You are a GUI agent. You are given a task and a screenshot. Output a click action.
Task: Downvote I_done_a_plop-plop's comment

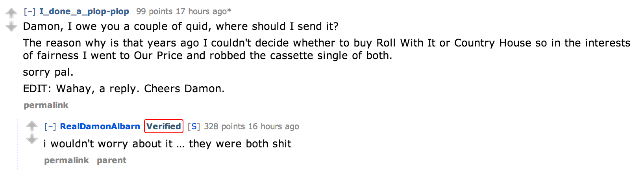pyautogui.click(x=11, y=26)
